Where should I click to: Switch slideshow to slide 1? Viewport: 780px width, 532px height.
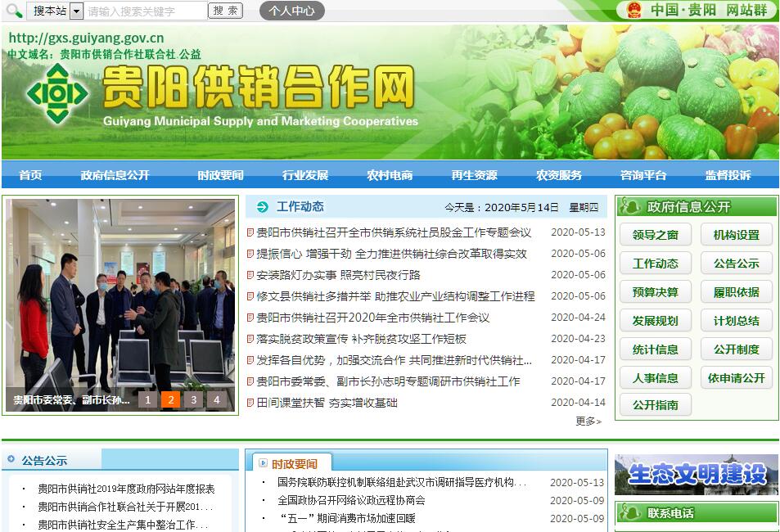pyautogui.click(x=147, y=399)
